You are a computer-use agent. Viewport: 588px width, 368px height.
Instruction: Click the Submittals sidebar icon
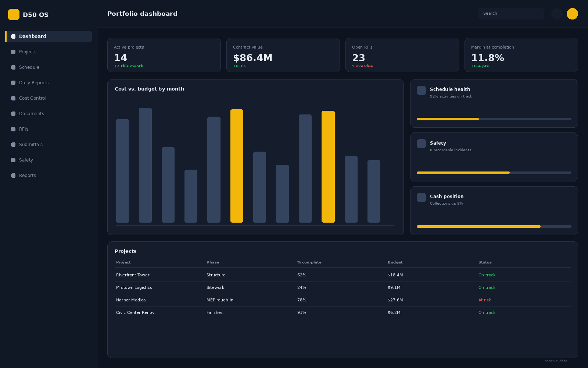tap(13, 145)
